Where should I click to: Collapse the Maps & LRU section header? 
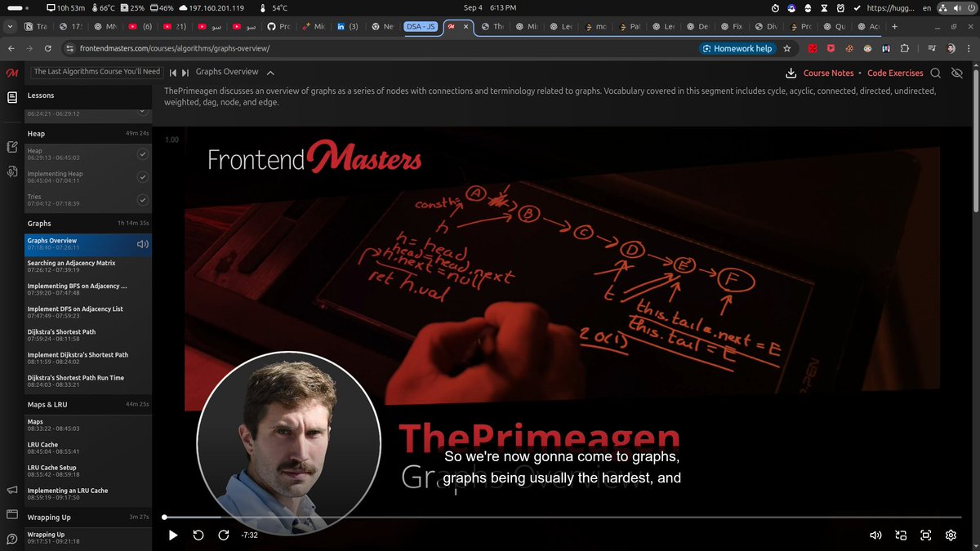pyautogui.click(x=88, y=404)
